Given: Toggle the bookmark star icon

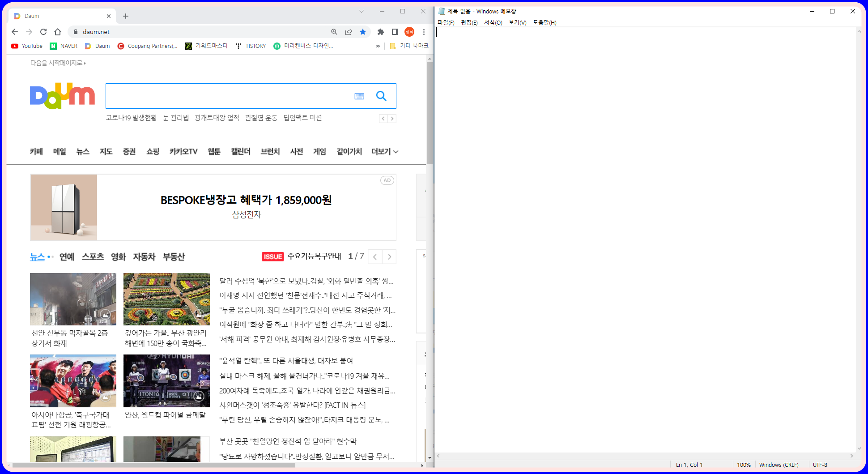Looking at the screenshot, I should point(363,32).
